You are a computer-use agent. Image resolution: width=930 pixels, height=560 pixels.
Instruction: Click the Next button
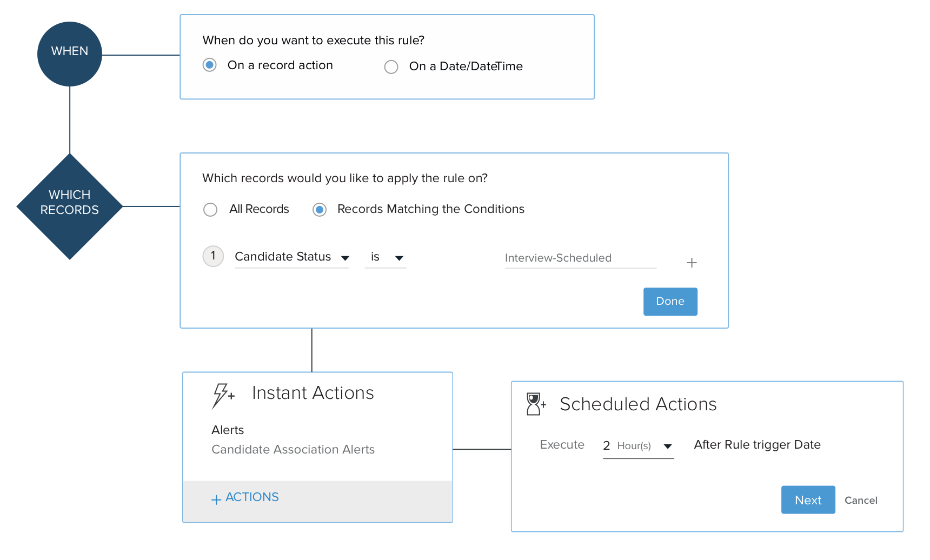[x=808, y=500]
